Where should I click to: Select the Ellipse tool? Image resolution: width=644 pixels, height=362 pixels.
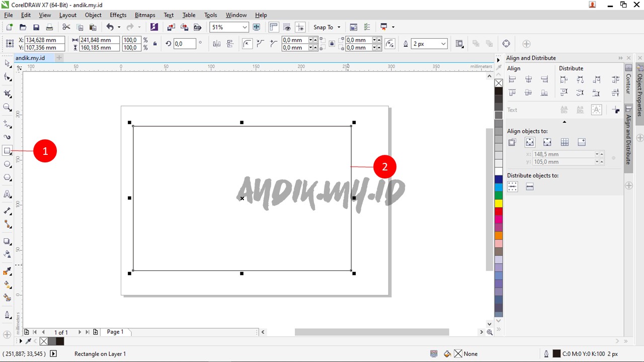[x=7, y=164]
